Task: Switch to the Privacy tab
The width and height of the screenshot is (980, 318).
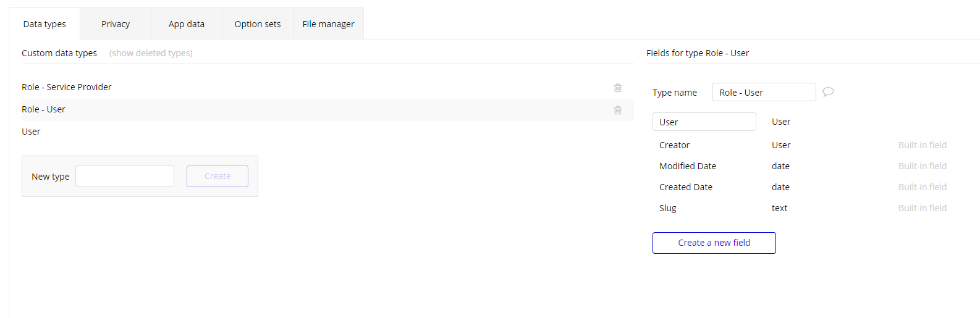Action: point(116,24)
